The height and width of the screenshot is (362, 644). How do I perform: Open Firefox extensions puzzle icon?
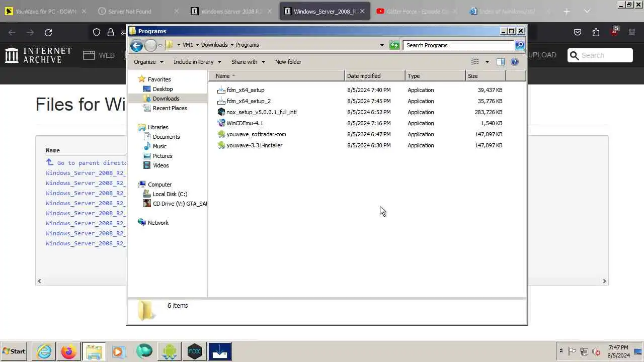click(x=596, y=32)
